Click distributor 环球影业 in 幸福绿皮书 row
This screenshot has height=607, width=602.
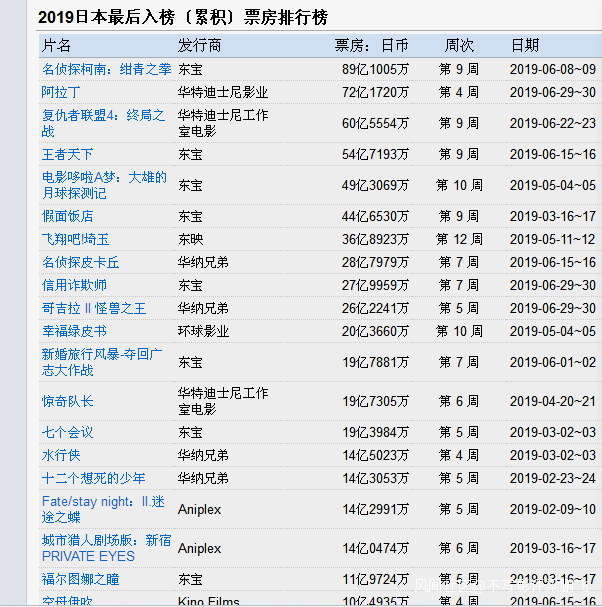click(x=204, y=331)
